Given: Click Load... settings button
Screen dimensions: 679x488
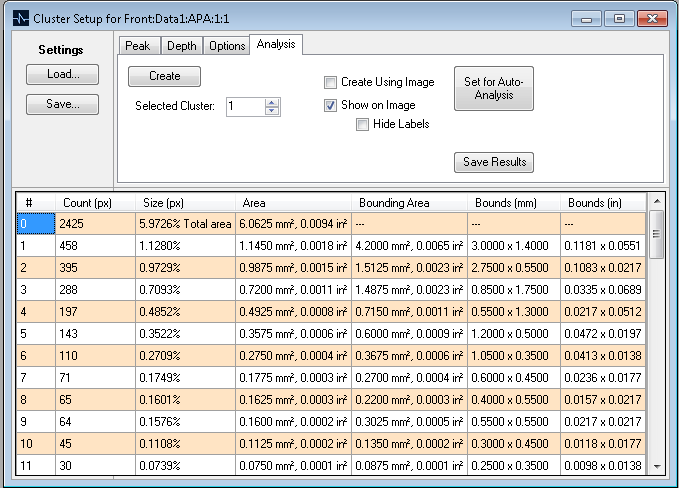Looking at the screenshot, I should 62,75.
